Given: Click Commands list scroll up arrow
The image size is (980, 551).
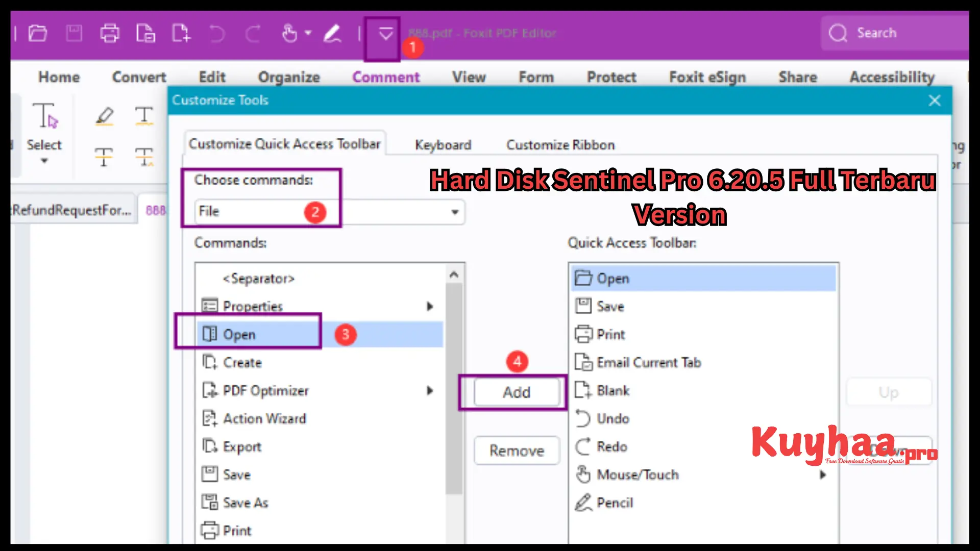Looking at the screenshot, I should (x=454, y=274).
